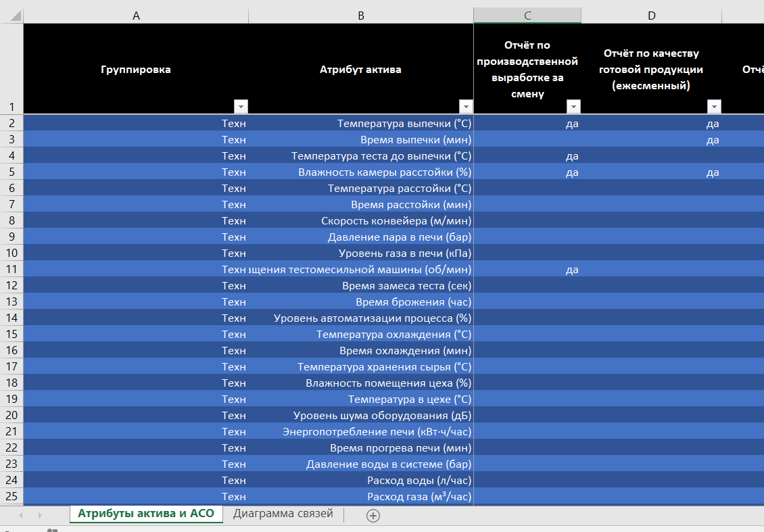Screen dimensions: 764x532
Task: Select cell Температура выпечки (°C)
Action: (361, 123)
